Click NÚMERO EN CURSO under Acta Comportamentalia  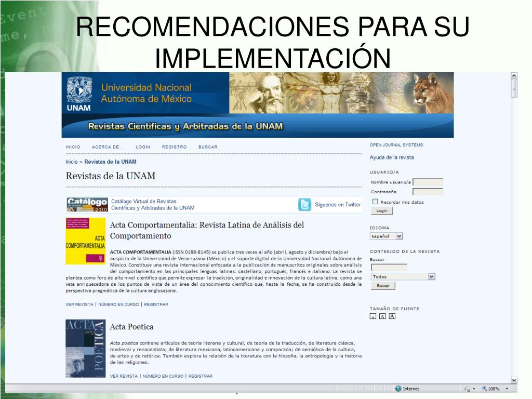pos(119,304)
